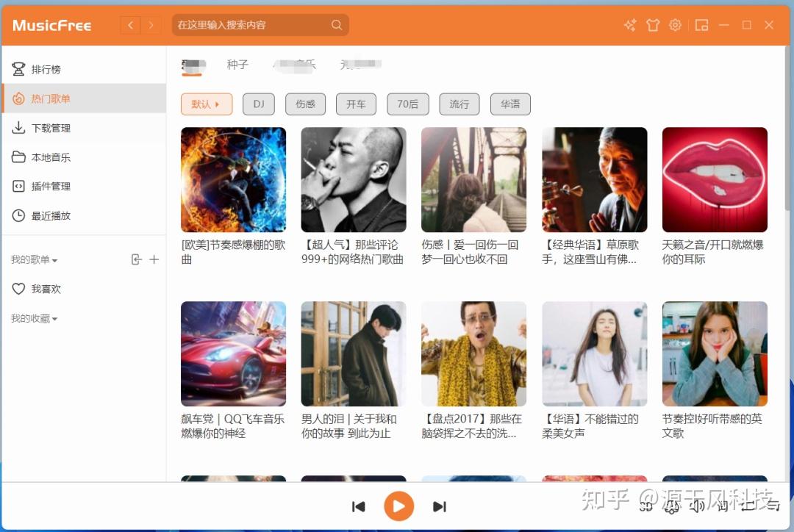Open the 下载管理 download manager
Viewport: 794px width, 532px height.
49,128
